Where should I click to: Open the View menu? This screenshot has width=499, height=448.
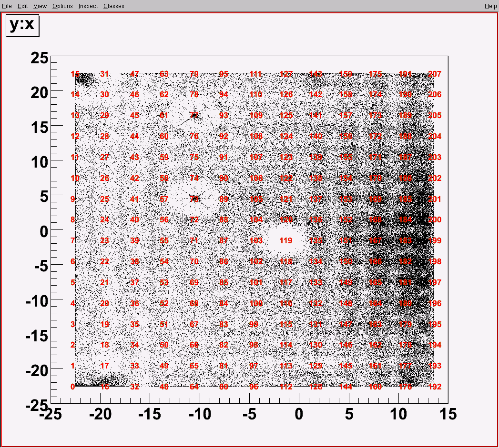pyautogui.click(x=40, y=6)
